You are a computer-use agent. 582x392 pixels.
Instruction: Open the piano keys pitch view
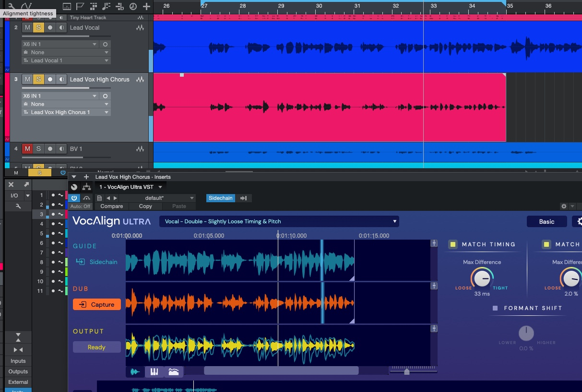[154, 372]
